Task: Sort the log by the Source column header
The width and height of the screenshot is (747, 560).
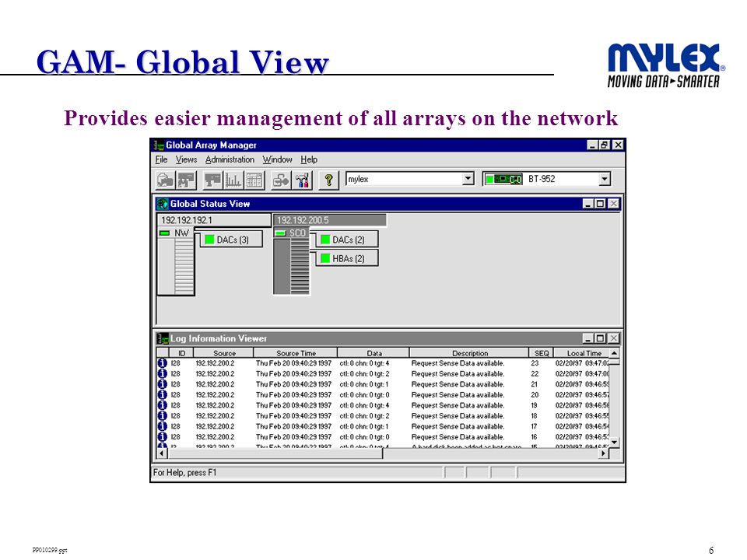Action: (223, 353)
